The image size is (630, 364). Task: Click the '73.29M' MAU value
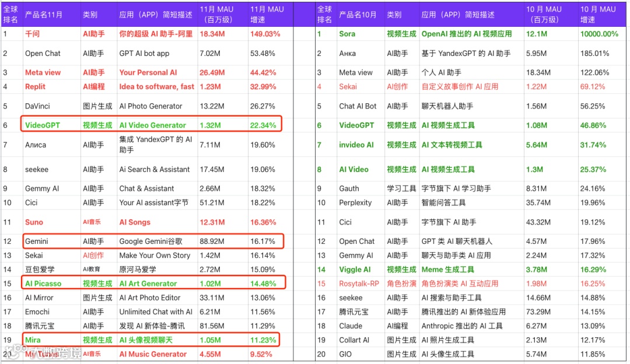(x=538, y=311)
